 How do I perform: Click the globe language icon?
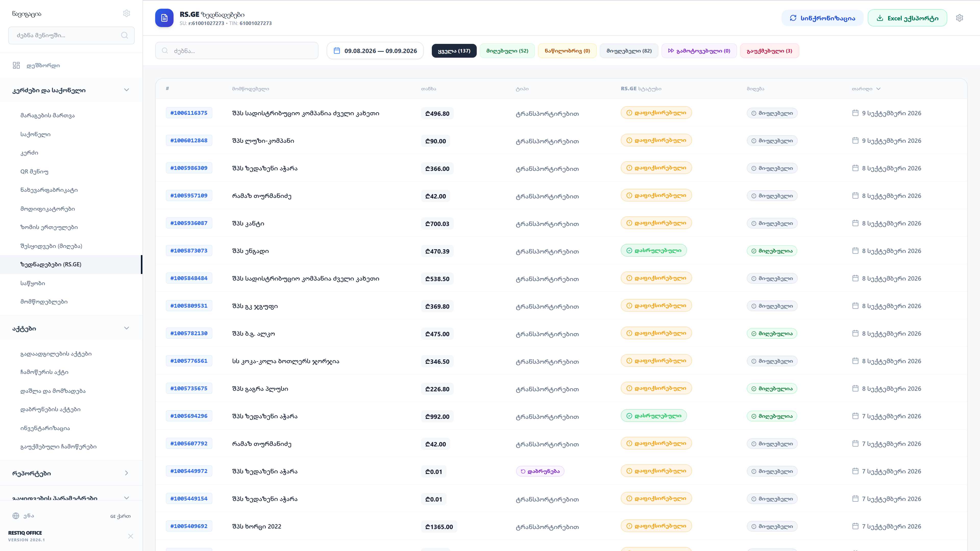point(16,516)
